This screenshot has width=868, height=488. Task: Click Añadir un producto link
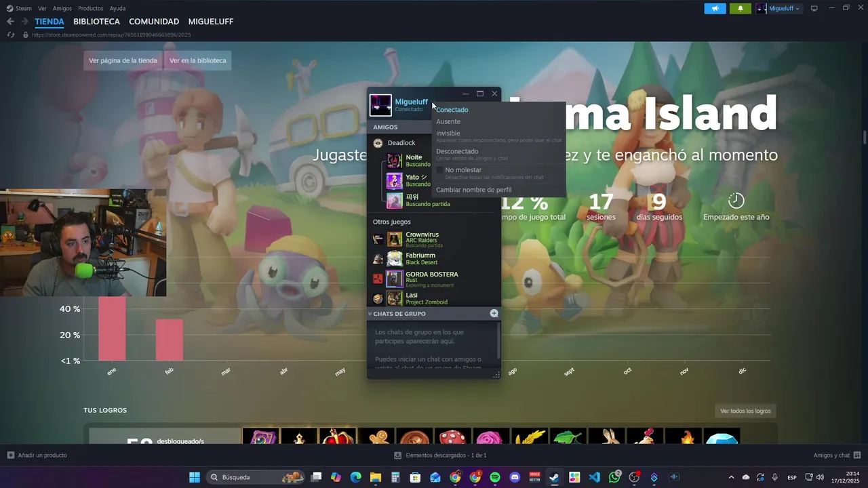[x=37, y=455]
